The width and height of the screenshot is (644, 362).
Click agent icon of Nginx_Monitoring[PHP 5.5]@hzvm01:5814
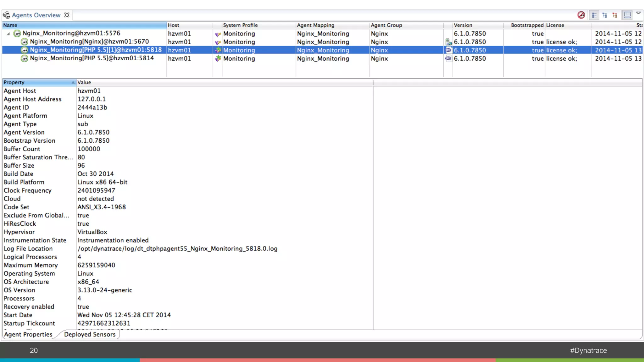coord(25,58)
